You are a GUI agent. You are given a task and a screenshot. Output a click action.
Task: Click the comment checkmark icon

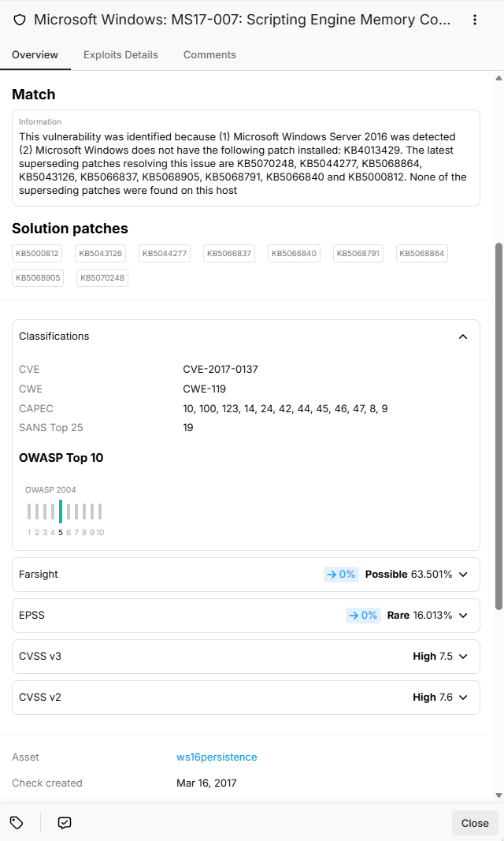click(x=65, y=823)
